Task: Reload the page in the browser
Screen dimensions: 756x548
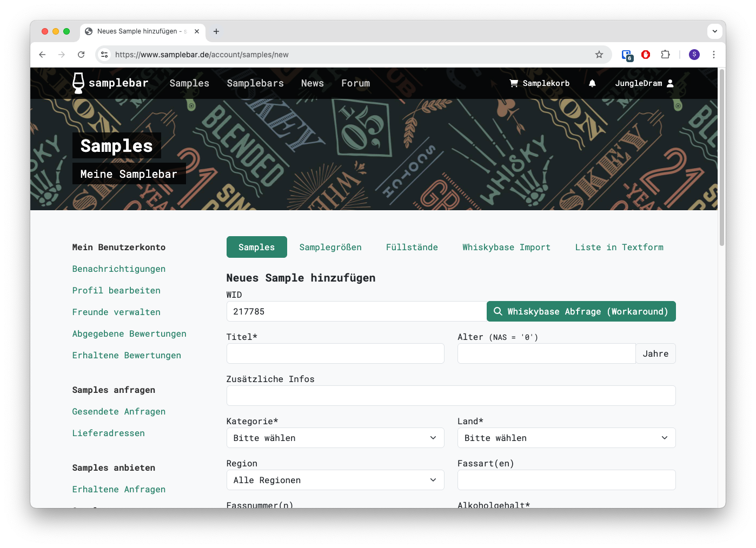Action: coord(81,55)
